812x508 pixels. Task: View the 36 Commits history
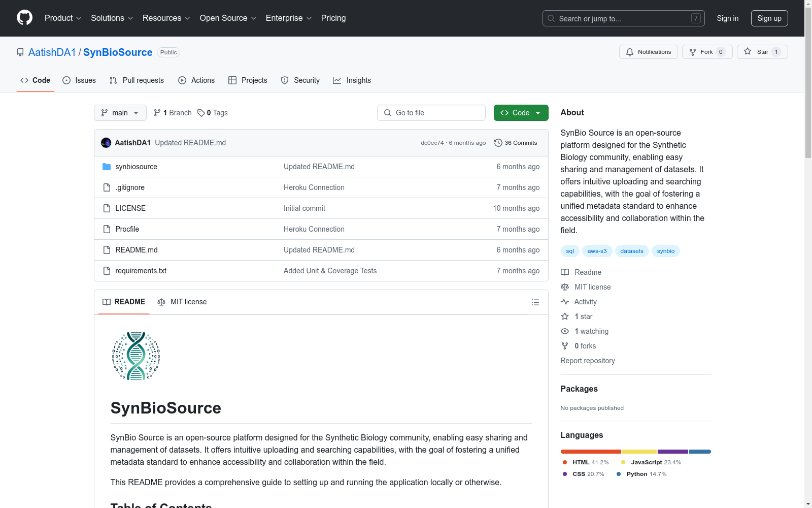pos(516,143)
